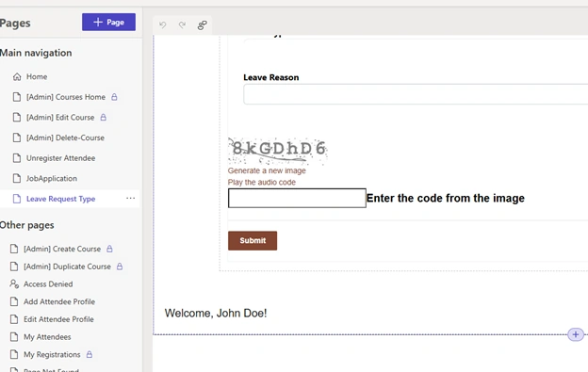Click page icon of My Registrations
This screenshot has width=588, height=372.
click(x=14, y=354)
